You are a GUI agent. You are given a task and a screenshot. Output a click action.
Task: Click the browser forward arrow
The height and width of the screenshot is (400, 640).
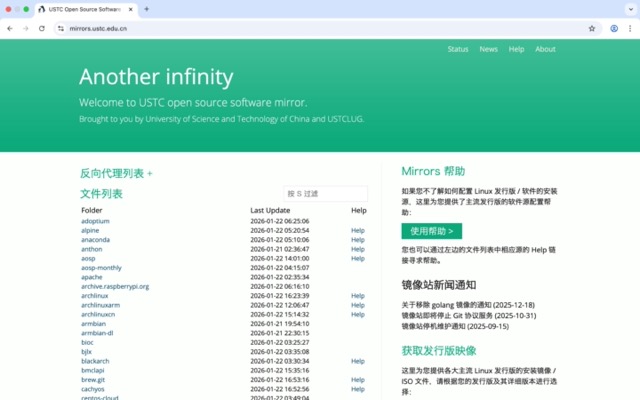pyautogui.click(x=25, y=28)
